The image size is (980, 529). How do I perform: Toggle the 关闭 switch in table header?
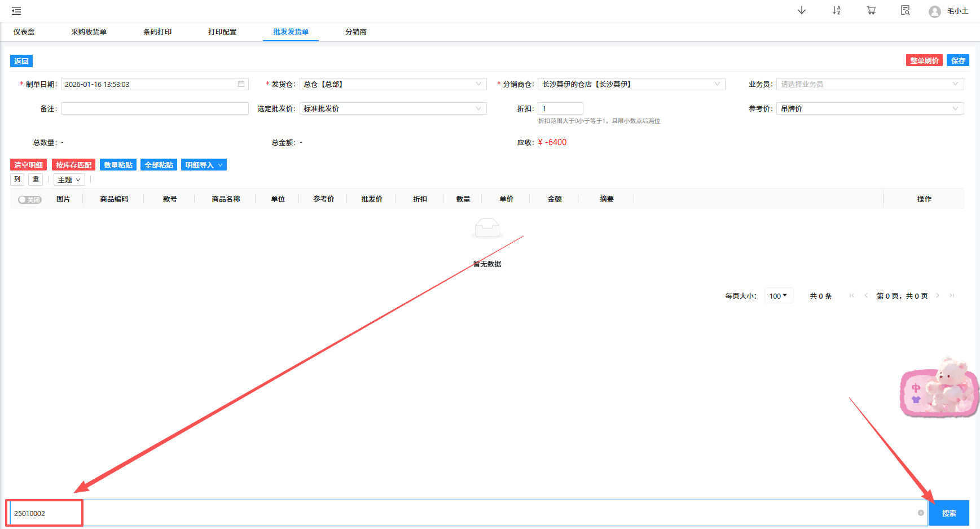point(29,199)
